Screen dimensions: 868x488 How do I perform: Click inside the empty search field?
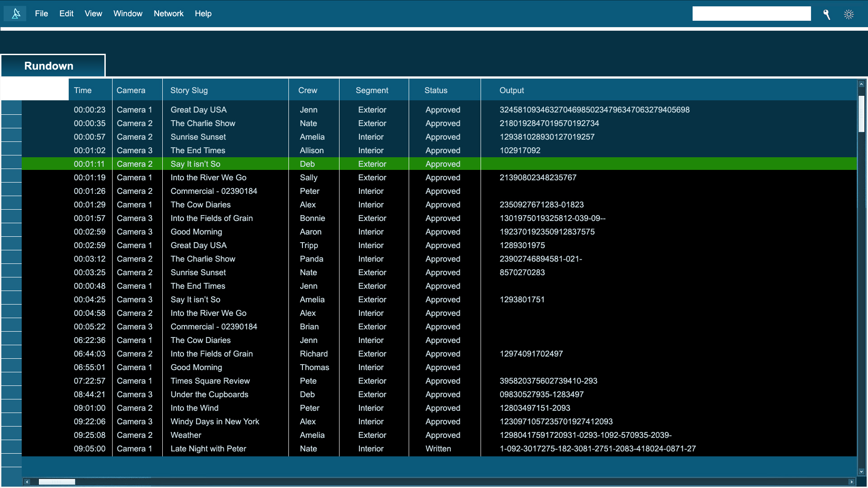[751, 14]
